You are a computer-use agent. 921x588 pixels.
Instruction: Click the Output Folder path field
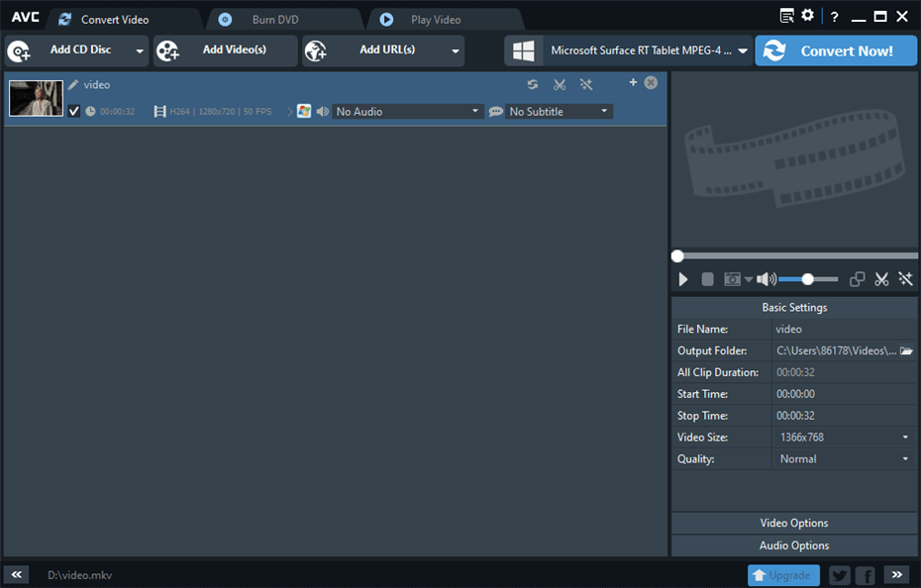tap(837, 350)
